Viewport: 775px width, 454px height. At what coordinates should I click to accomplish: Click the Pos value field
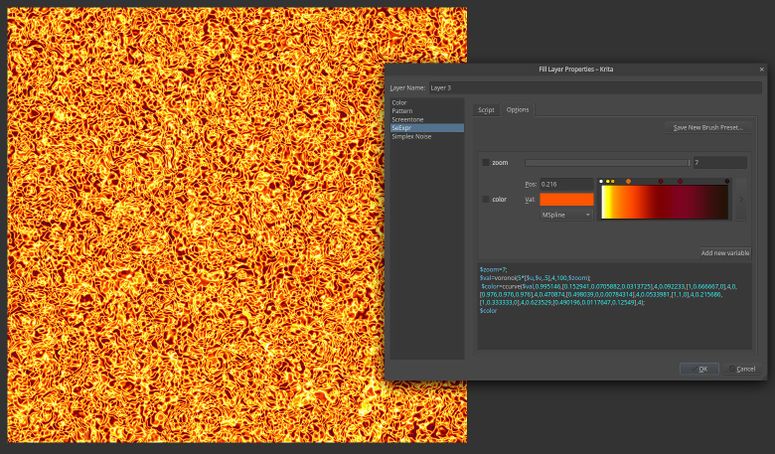[566, 184]
